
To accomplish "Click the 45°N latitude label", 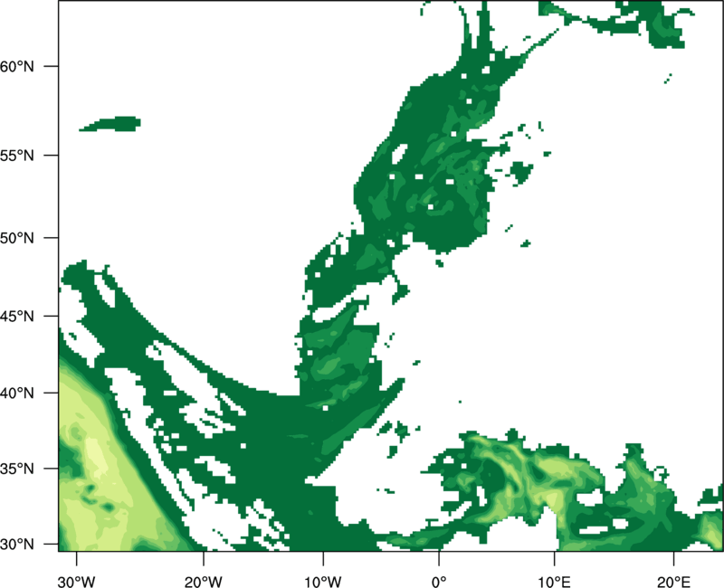I will point(17,316).
